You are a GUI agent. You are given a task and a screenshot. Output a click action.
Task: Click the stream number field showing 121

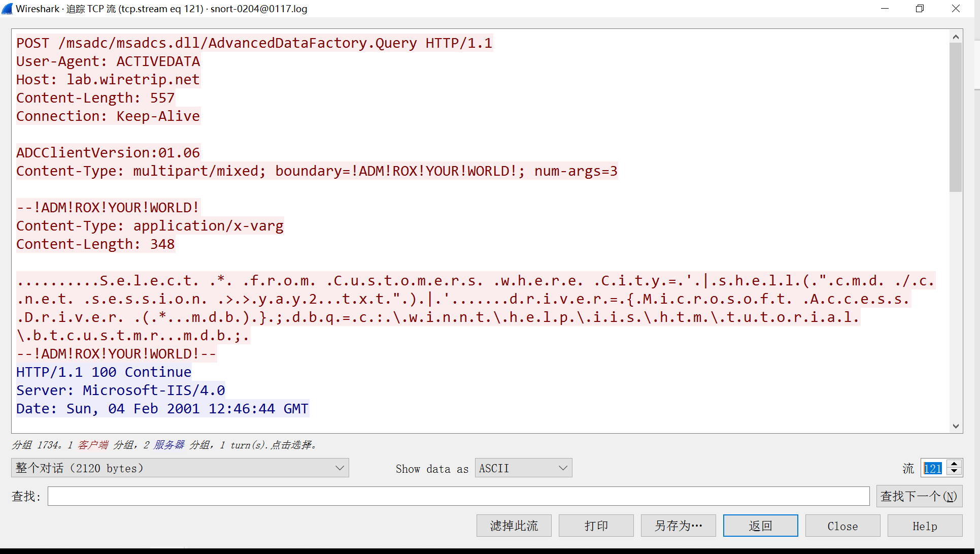[x=934, y=468]
